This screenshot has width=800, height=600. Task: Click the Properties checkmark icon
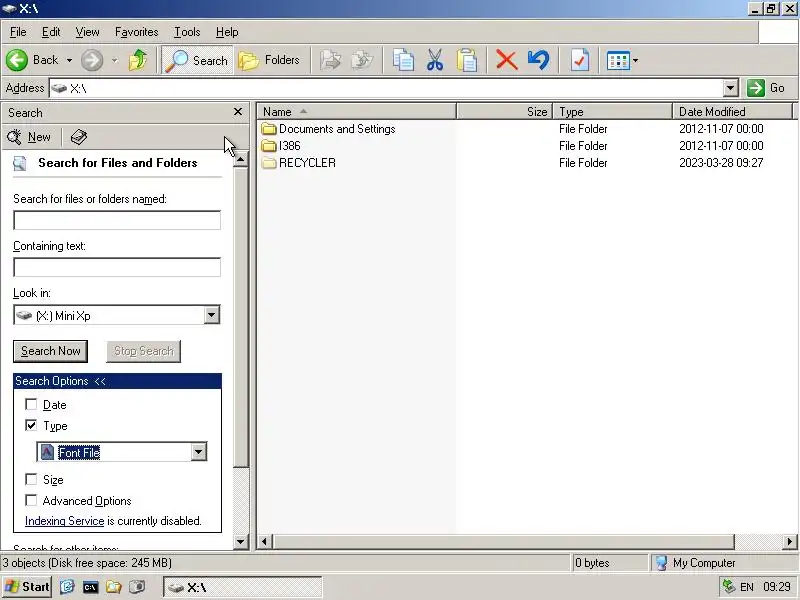click(580, 60)
